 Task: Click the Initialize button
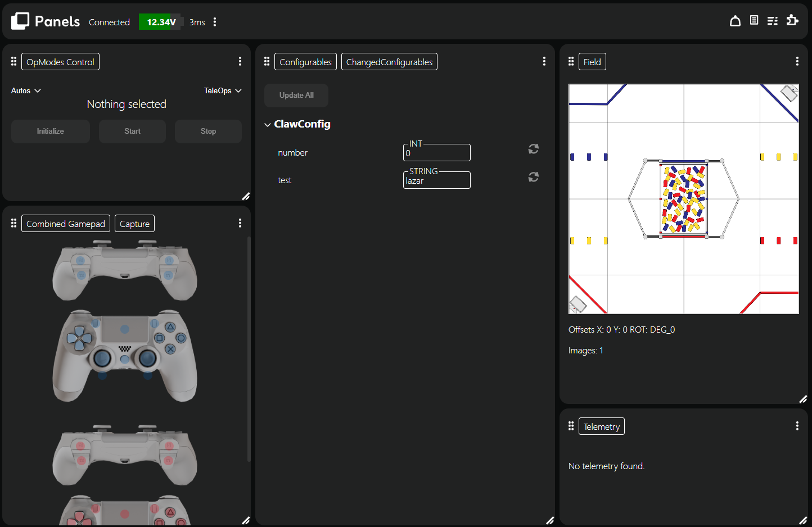point(51,131)
